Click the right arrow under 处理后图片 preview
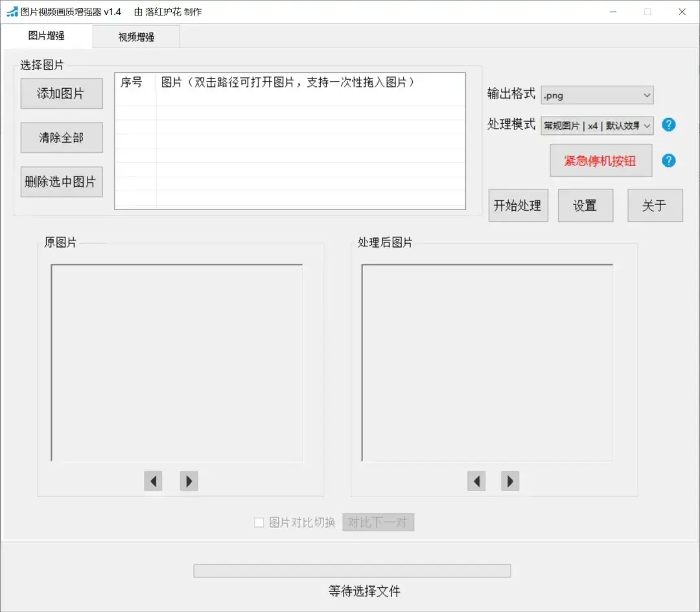700x612 pixels. (x=509, y=481)
